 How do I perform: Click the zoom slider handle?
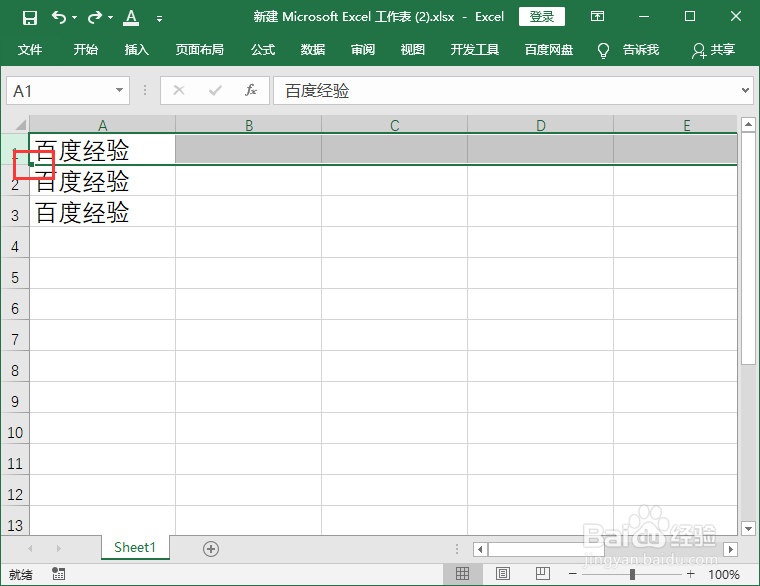[632, 574]
